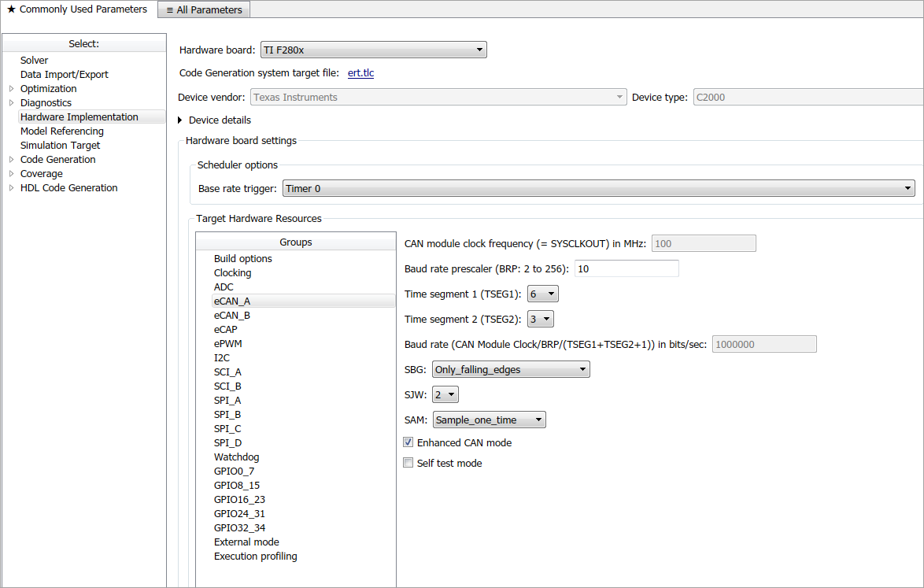Select the Clocking group
Image resolution: width=924 pixels, height=588 pixels.
click(x=232, y=272)
